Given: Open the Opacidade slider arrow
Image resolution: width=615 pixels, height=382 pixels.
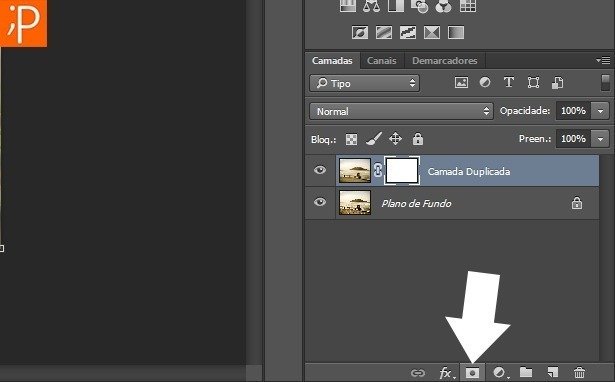Looking at the screenshot, I should click(x=600, y=111).
